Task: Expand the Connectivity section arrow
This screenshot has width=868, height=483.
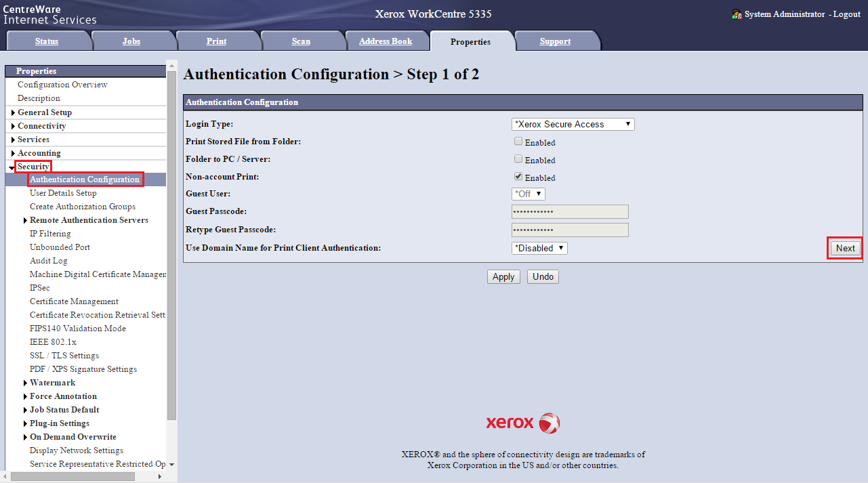Action: coord(13,126)
